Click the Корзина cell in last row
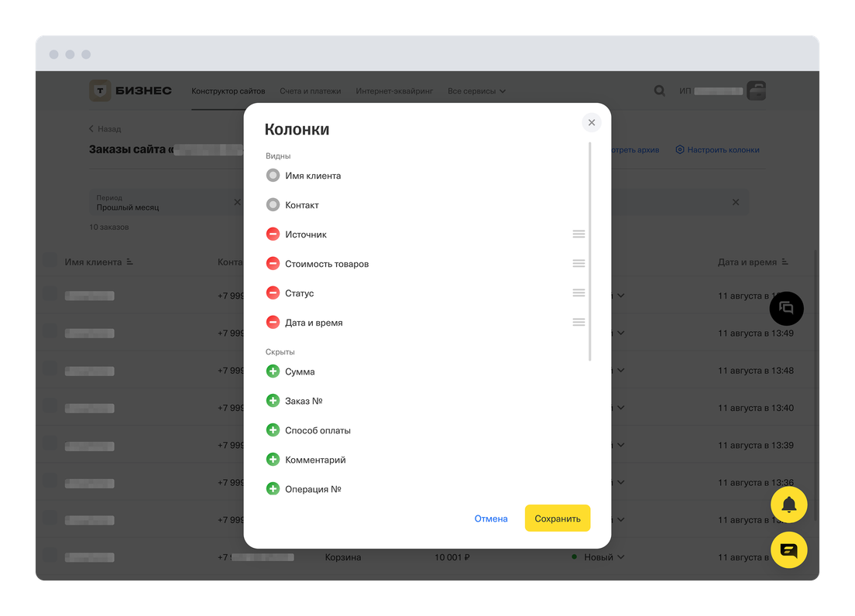This screenshot has width=855, height=616. pos(343,557)
